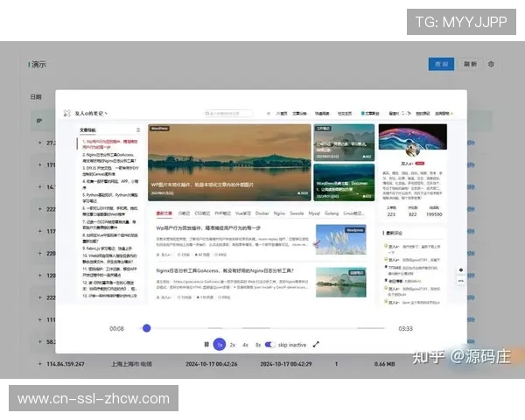Set playback speed to 2x
Screen dimensions: 525x420
click(x=233, y=345)
